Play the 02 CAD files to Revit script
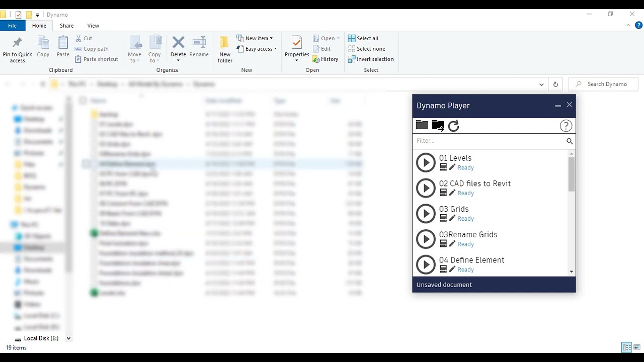The width and height of the screenshot is (644, 362). pos(426,188)
